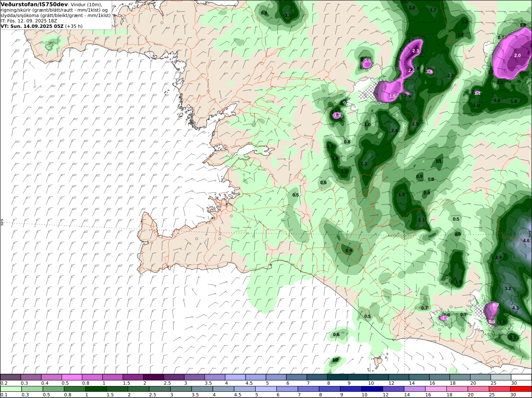Select the VT: Sun. 14.09.2025 05Z valid time
This screenshot has width=532, height=398.
[x=32, y=26]
